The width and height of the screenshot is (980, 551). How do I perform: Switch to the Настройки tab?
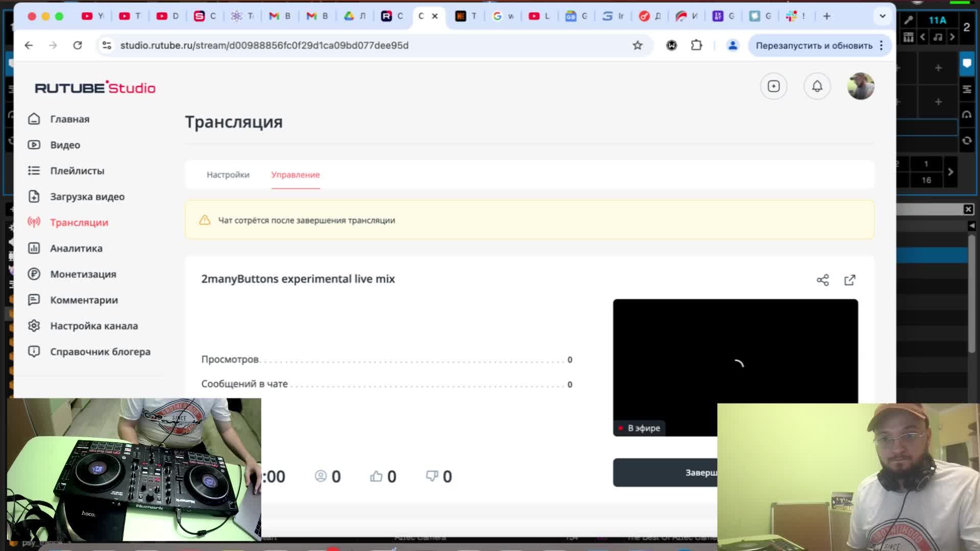(x=228, y=175)
